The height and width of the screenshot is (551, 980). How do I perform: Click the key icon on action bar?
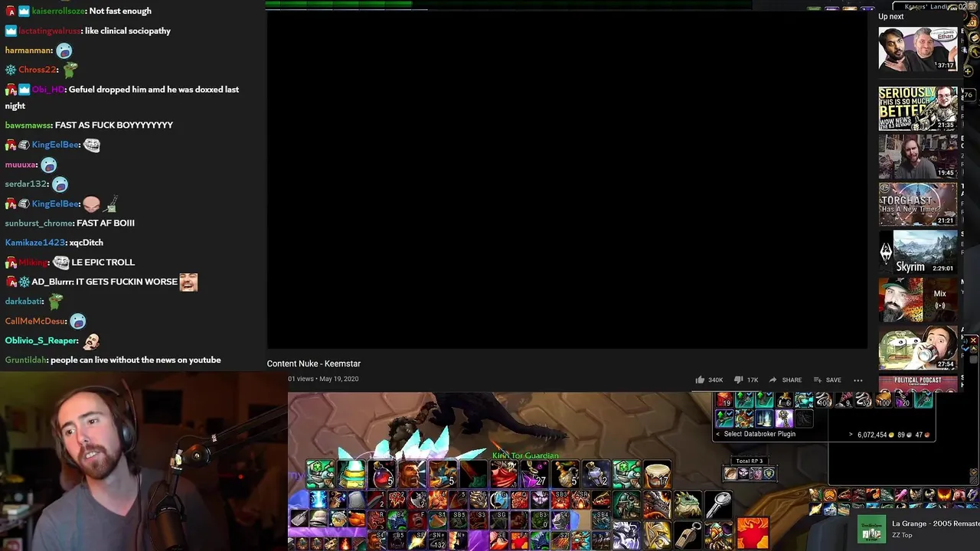pos(718,505)
